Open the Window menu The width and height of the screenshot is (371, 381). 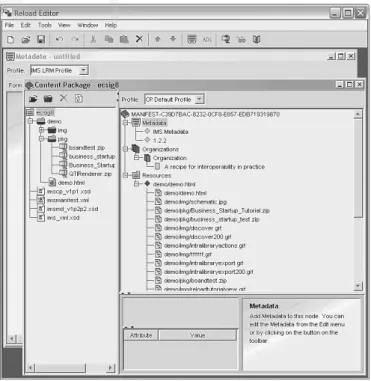[88, 25]
